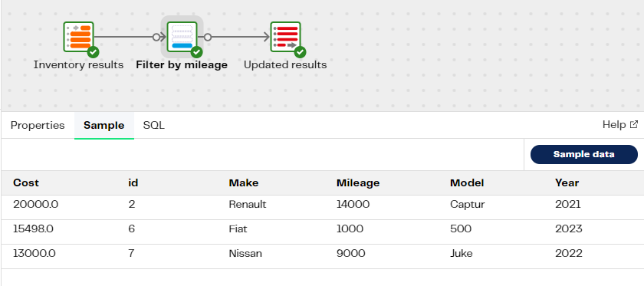Click the Sample data button
The image size is (644, 286).
click(x=584, y=155)
